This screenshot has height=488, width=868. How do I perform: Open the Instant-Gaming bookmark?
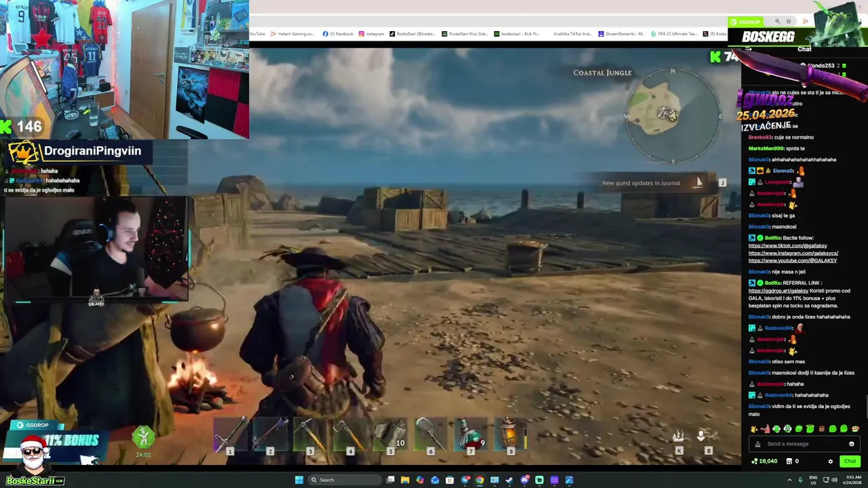(x=292, y=34)
